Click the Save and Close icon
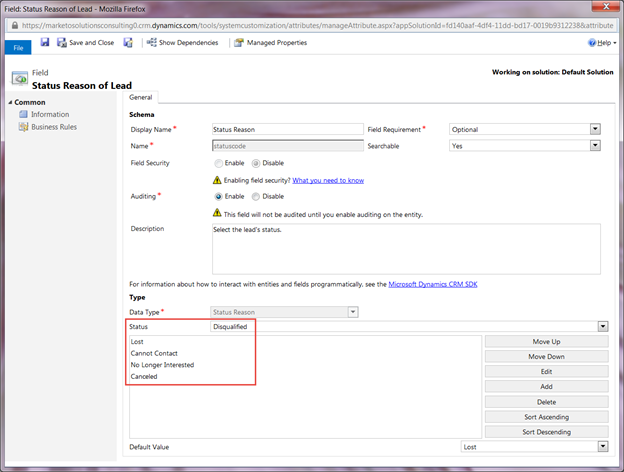624x472 pixels. [62, 43]
